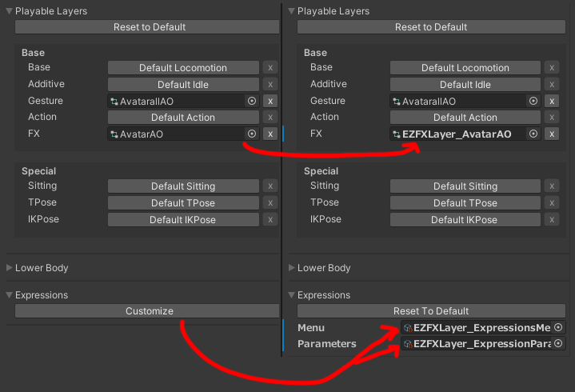Screen dimensions: 575x392
Task: Click left panel Reset to Default button
Action: pos(147,27)
